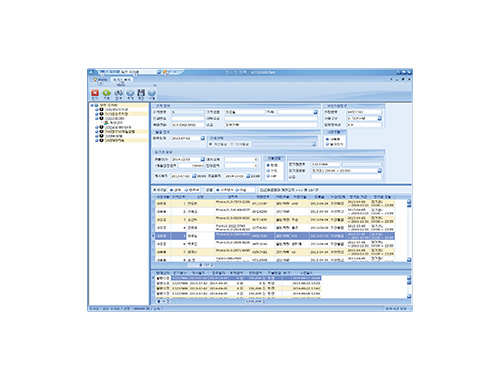Click the last blue globe toolbar icon

point(152,93)
